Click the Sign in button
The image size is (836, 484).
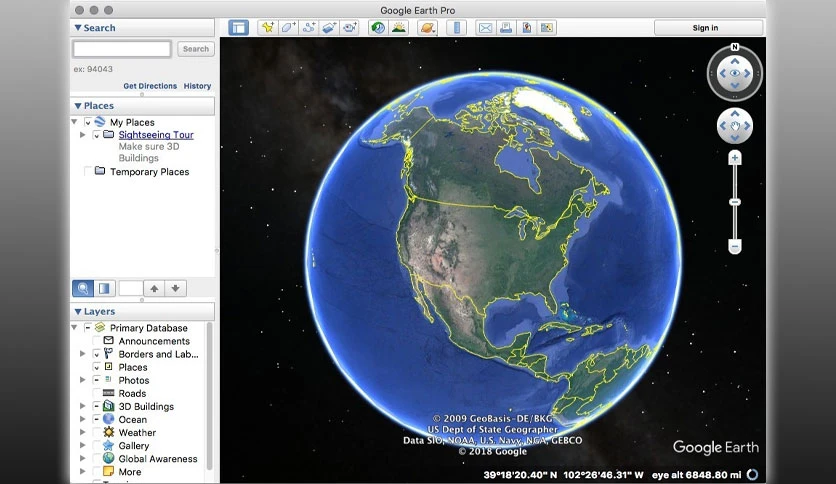(x=708, y=28)
